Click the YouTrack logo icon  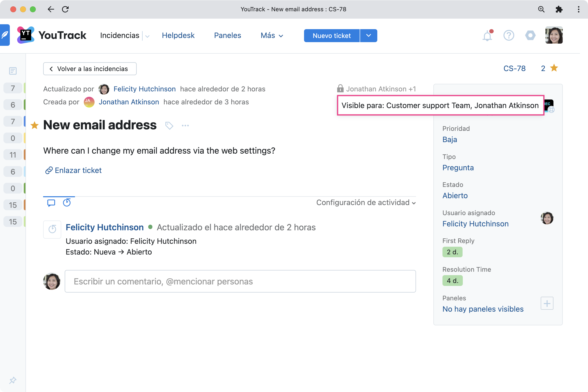pyautogui.click(x=25, y=35)
